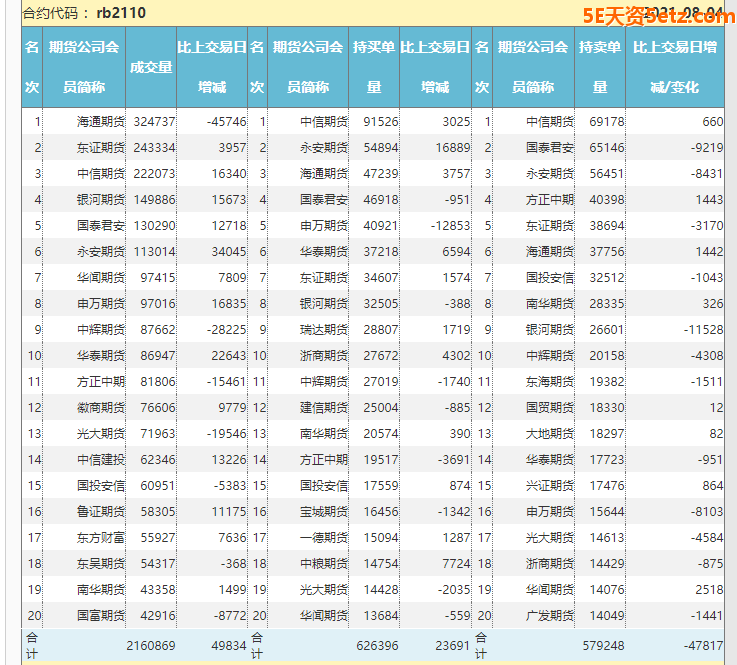Select 浙商期货 in long positions row 10
The image size is (737, 665).
coord(324,356)
